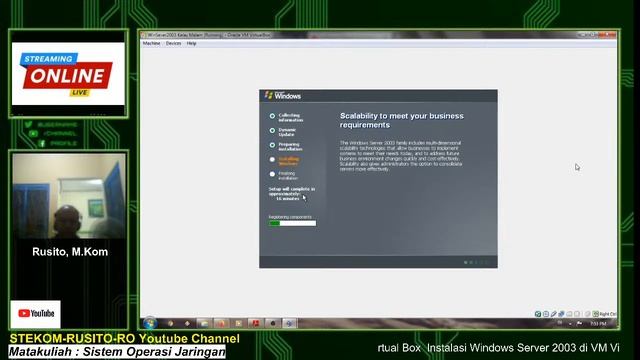This screenshot has height=360, width=640.
Task: Click the blue network monitors status bar icon
Action: pyautogui.click(x=561, y=314)
